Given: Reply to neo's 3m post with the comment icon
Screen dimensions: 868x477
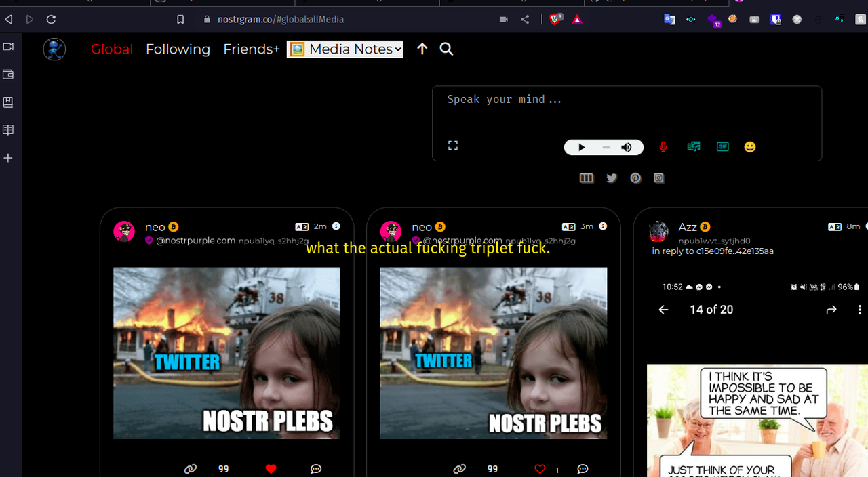Looking at the screenshot, I should tap(583, 469).
